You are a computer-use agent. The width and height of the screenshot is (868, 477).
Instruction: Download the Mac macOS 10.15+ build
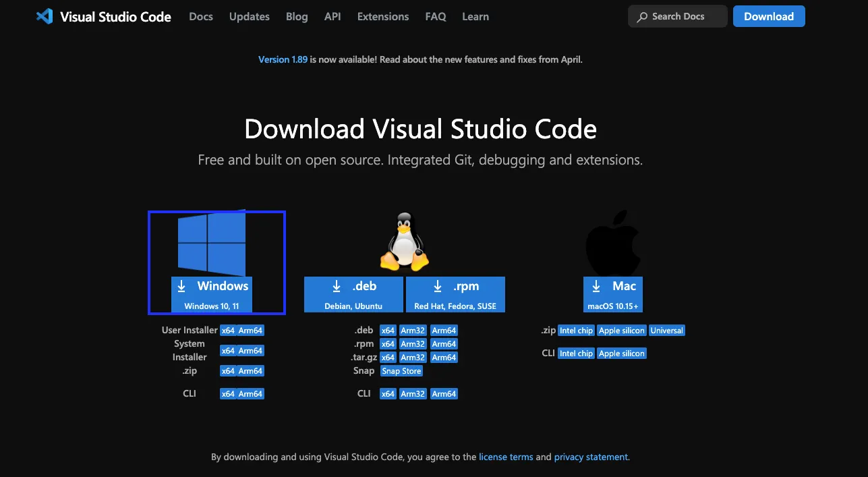click(x=613, y=294)
